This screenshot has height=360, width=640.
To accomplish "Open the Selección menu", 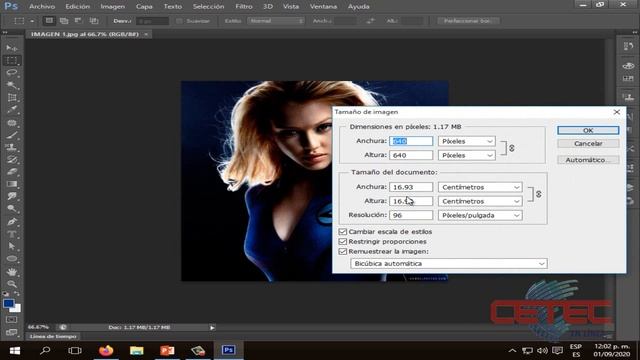I will pos(208,7).
